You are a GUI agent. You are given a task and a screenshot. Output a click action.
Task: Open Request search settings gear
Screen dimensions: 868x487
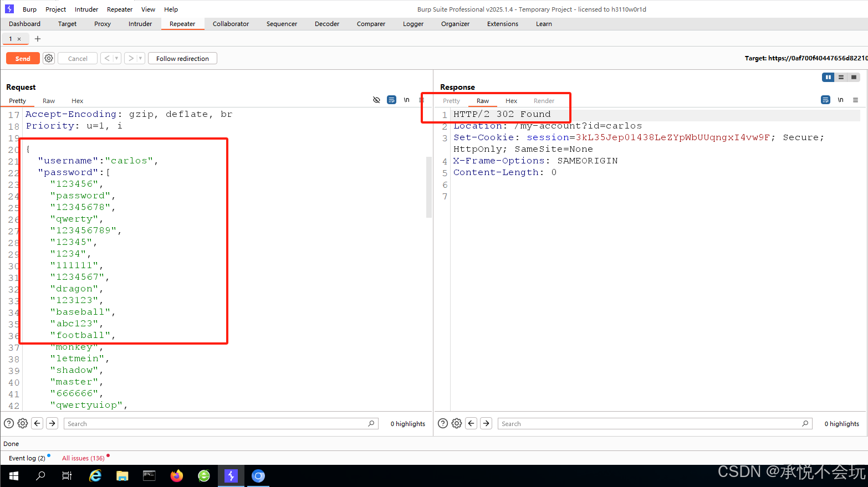(23, 423)
